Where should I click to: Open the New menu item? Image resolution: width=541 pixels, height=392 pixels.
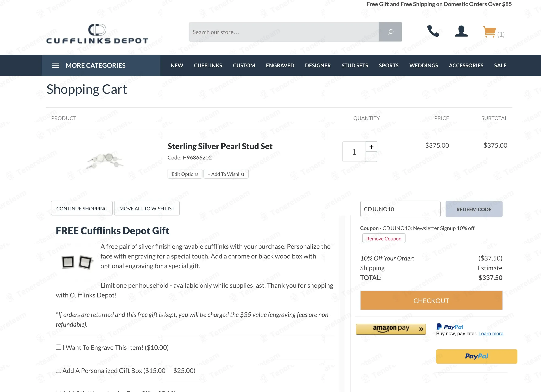[x=177, y=65]
